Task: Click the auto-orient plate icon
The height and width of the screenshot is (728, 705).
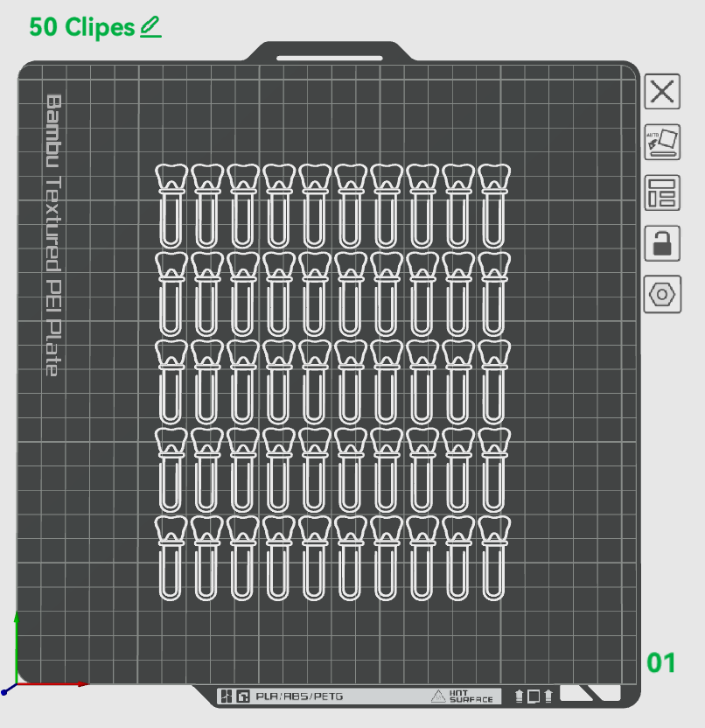Action: point(662,142)
